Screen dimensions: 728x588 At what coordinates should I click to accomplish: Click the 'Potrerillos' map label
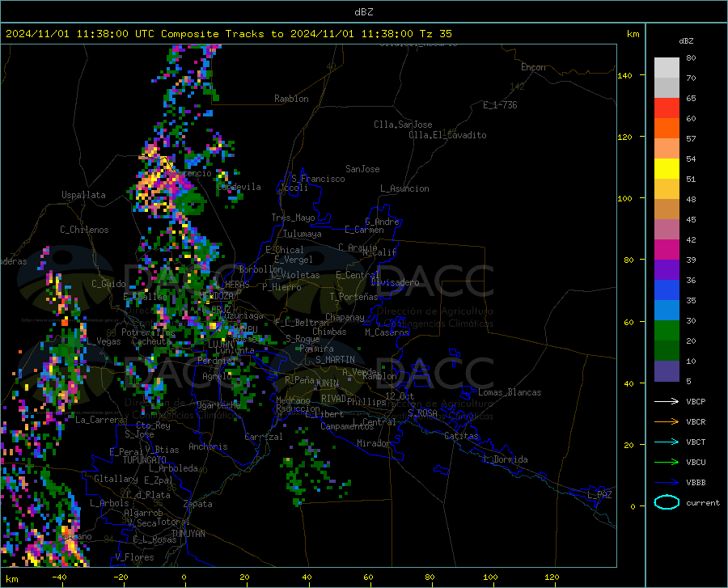tap(148, 332)
